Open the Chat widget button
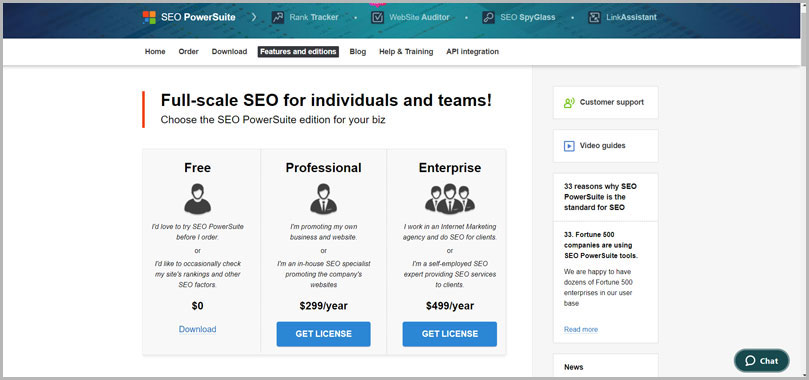Screen dimensions: 809x380 click(x=762, y=361)
